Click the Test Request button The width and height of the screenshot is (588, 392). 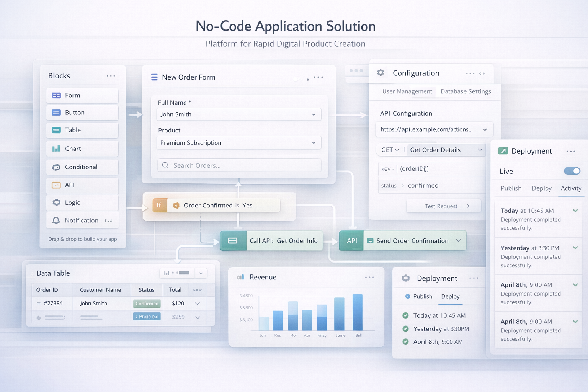[443, 206]
